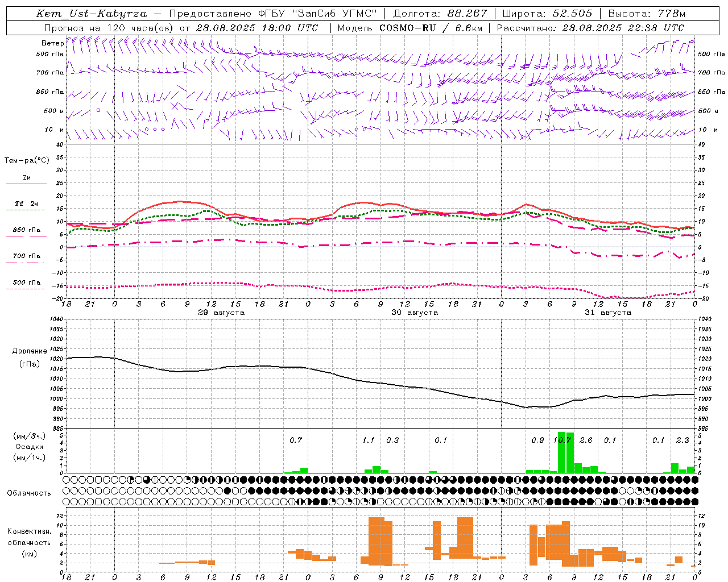Click the 31 августа date label
Screen dimensions: 728x582
pos(608,313)
